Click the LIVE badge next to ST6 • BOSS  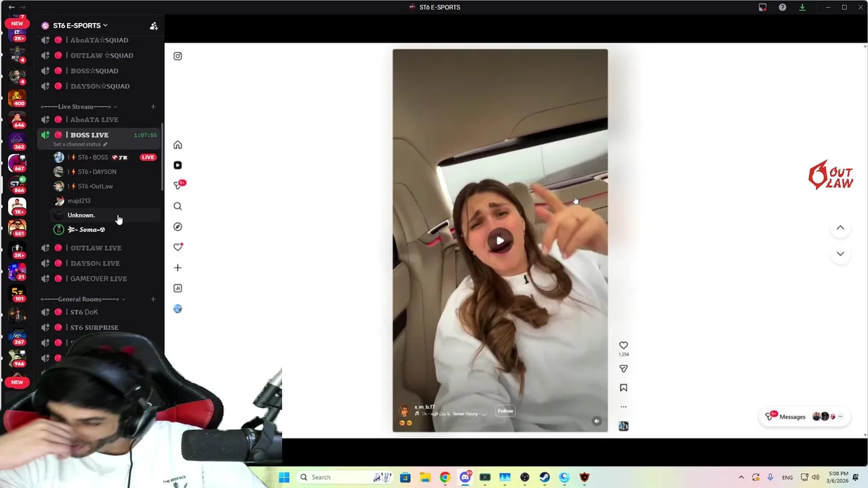(148, 157)
